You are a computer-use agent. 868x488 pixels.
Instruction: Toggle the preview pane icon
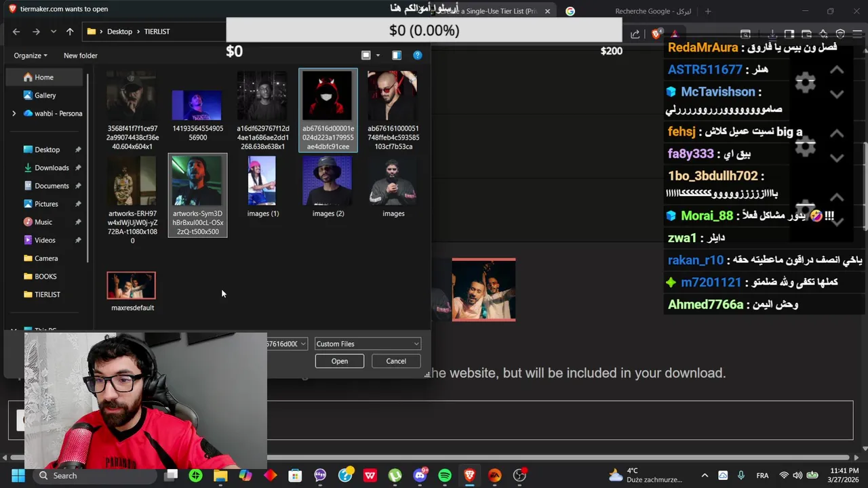(x=397, y=56)
